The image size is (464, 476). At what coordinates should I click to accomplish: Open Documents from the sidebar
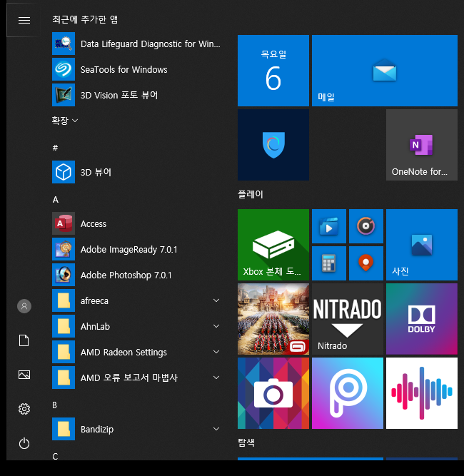tap(24, 340)
